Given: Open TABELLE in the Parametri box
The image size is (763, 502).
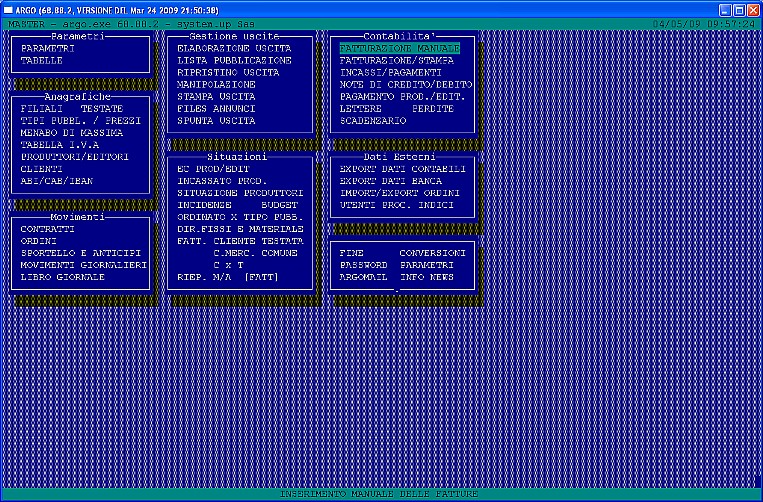Looking at the screenshot, I should pyautogui.click(x=41, y=60).
